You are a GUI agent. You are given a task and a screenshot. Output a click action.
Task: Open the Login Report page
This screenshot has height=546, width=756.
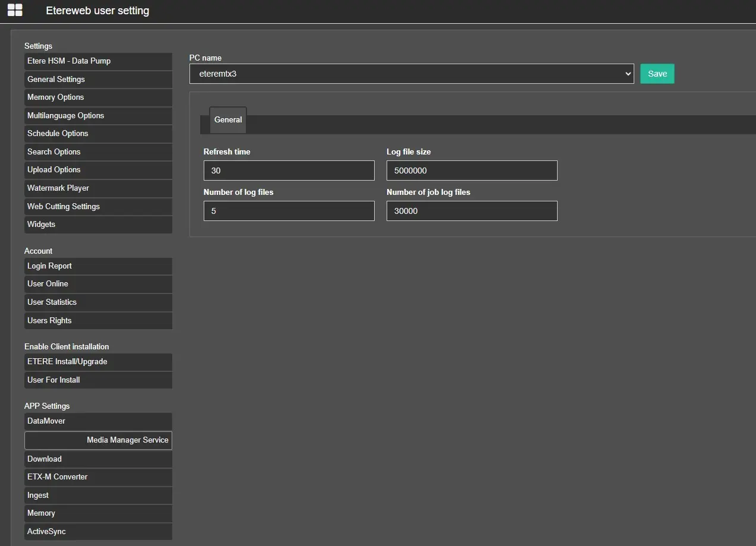pyautogui.click(x=98, y=266)
